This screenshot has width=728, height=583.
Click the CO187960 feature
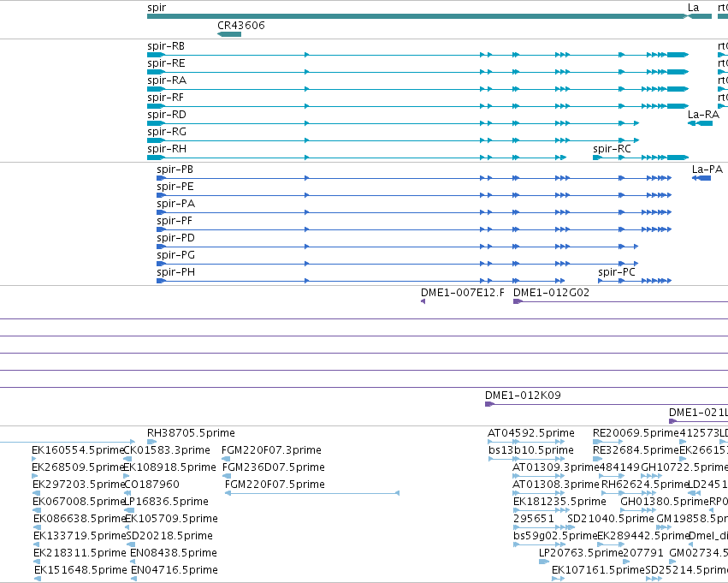pos(129,493)
